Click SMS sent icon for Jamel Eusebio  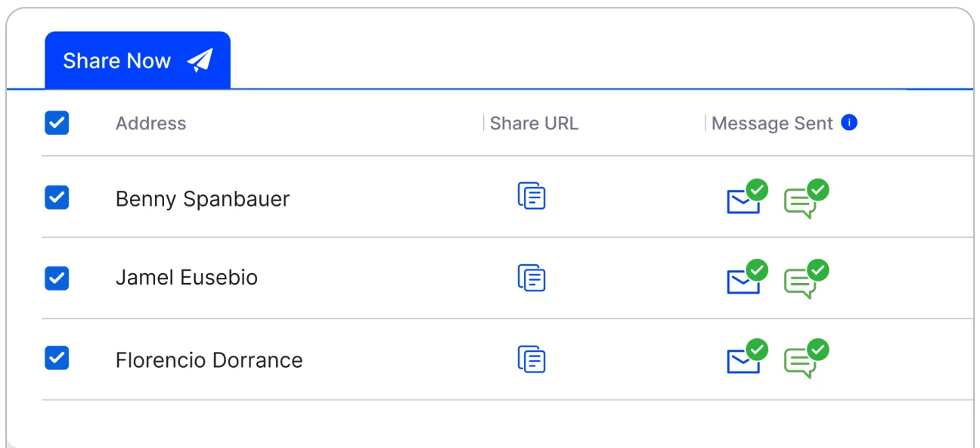806,279
